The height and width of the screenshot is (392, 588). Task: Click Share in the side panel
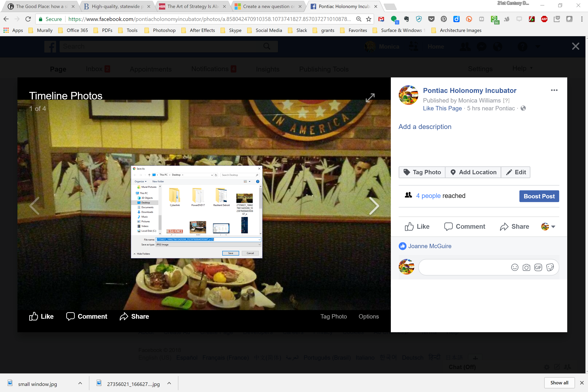(x=514, y=227)
